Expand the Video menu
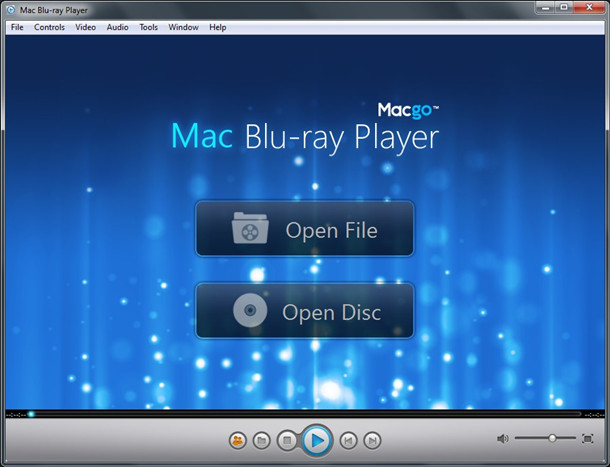 tap(85, 27)
